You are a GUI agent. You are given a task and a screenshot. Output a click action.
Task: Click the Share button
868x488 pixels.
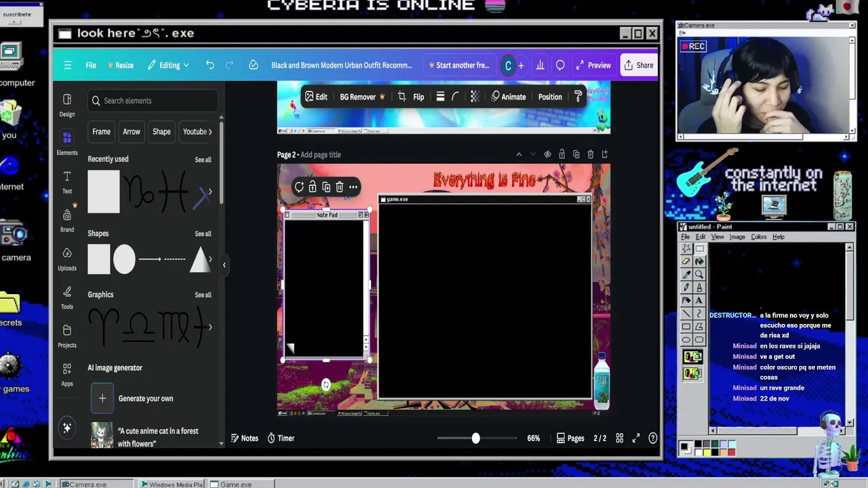click(x=638, y=65)
